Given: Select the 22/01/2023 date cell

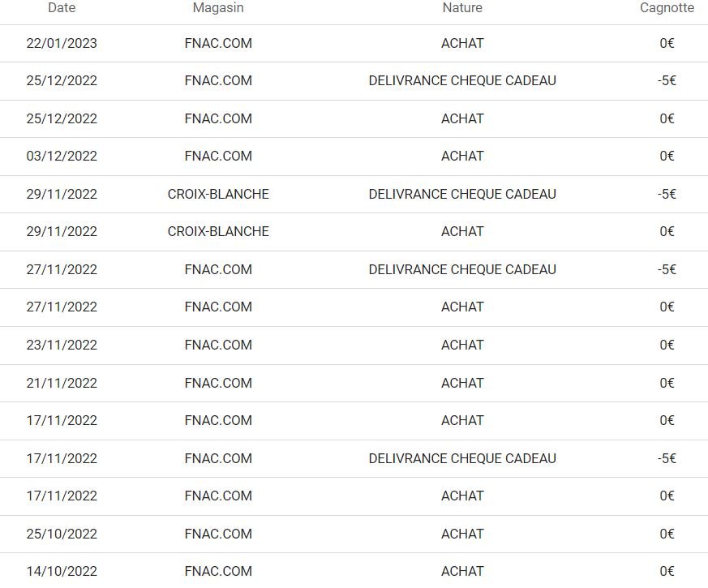Looking at the screenshot, I should [62, 44].
